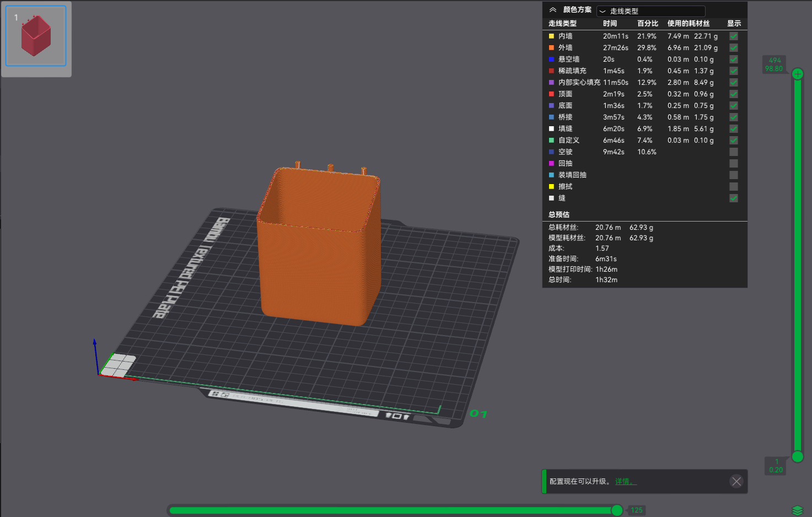Viewport: 812px width, 517px height.
Task: Dismiss the 配置现在可以升级 notification
Action: point(736,481)
